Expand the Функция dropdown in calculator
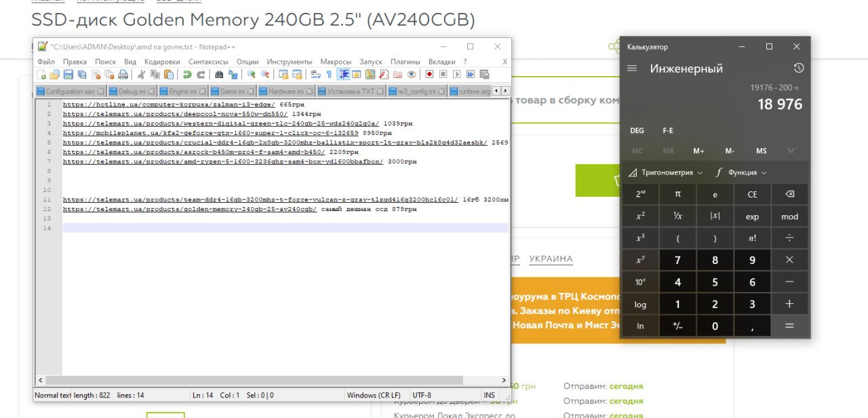This screenshot has height=418, width=868. [742, 172]
